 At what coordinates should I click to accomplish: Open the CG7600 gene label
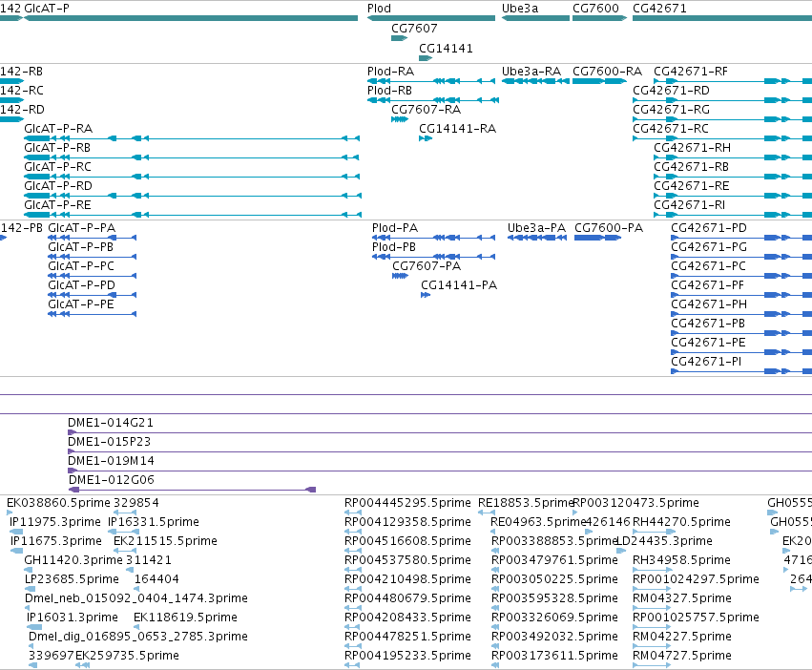595,9
